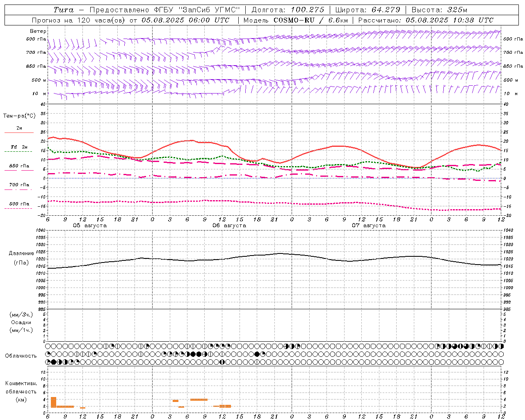This screenshot has width=525, height=420.
Task: Click the dashed legend line under "Td 2м"
Action: click(x=18, y=152)
